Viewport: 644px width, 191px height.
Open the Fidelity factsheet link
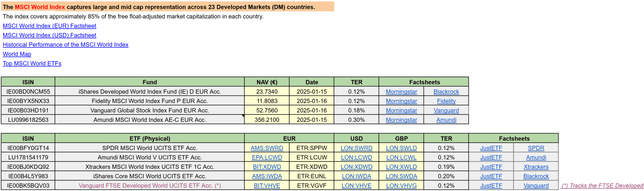point(446,101)
